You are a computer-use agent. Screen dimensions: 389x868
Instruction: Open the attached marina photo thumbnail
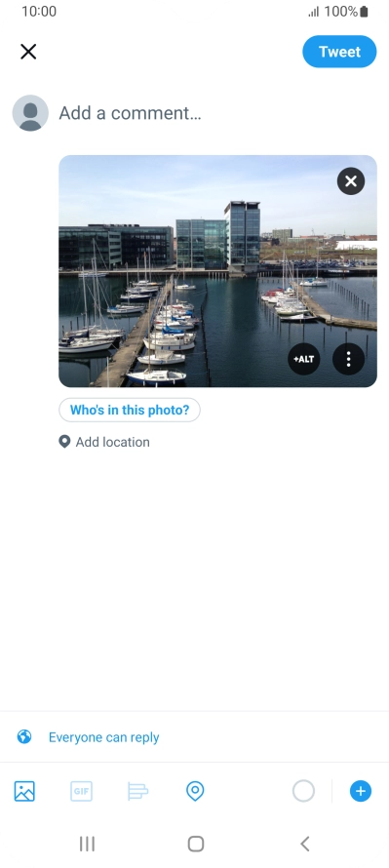pyautogui.click(x=218, y=271)
